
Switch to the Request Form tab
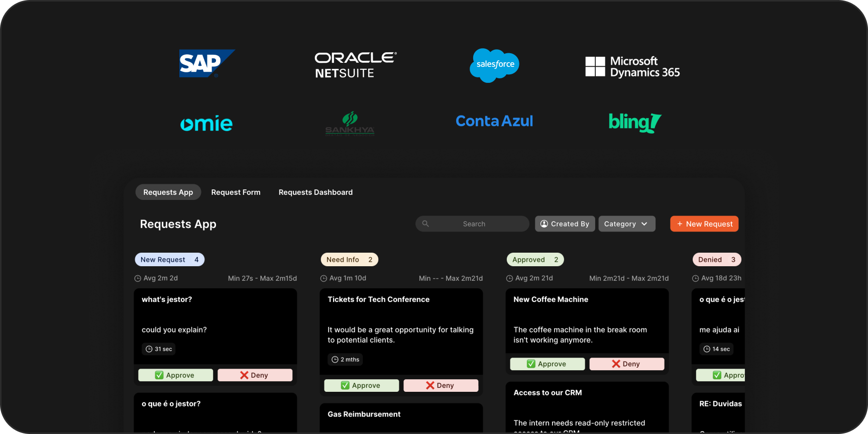[x=236, y=192]
